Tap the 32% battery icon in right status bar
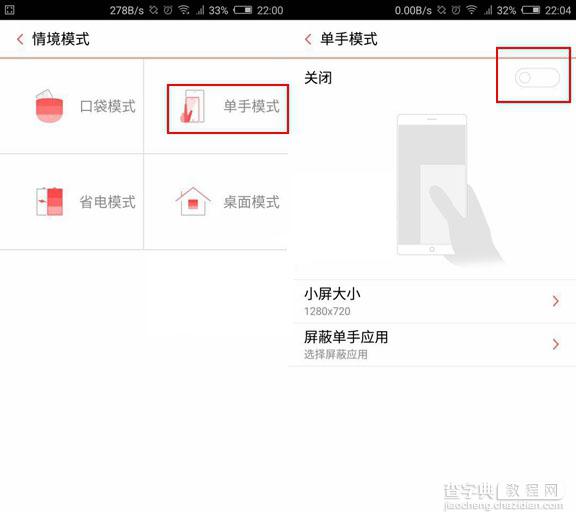This screenshot has height=512, width=576. 531,10
